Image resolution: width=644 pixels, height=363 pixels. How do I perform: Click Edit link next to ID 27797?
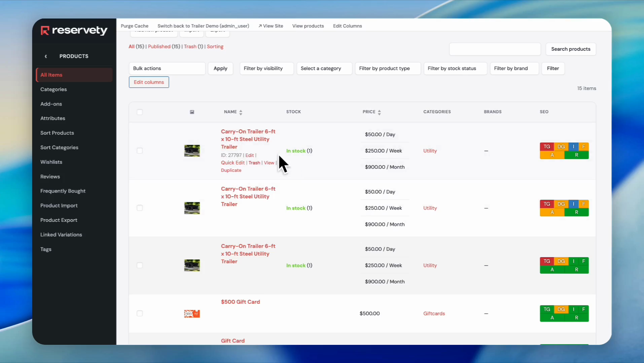(249, 155)
